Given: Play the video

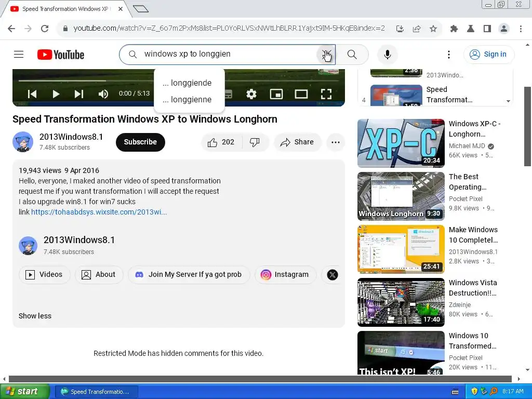Looking at the screenshot, I should pyautogui.click(x=56, y=94).
